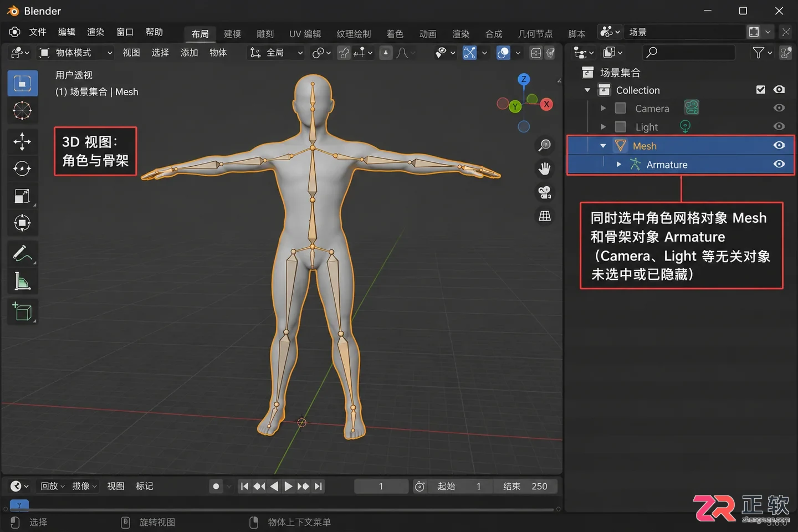798x532 pixels.
Task: Toggle Light visibility eye icon
Action: (x=779, y=127)
